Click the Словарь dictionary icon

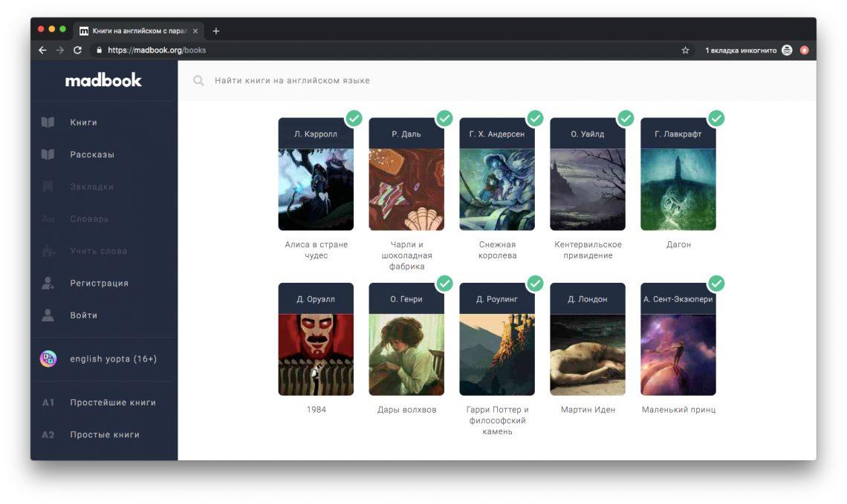(x=48, y=218)
